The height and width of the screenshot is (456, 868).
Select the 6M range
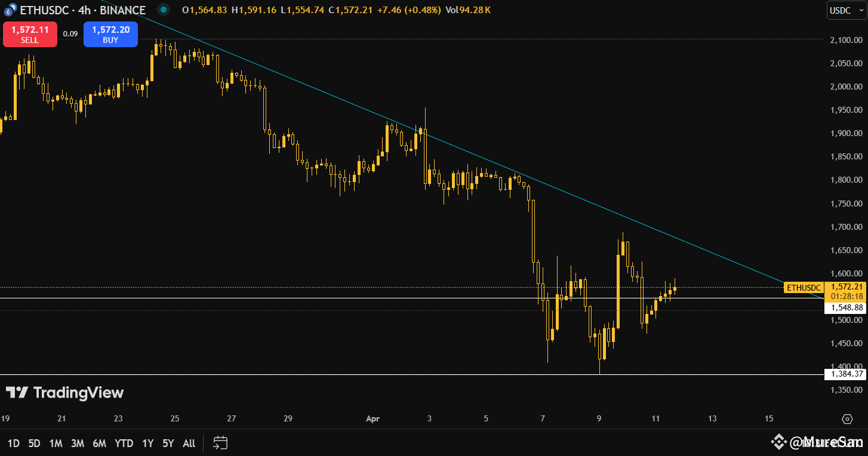pyautogui.click(x=100, y=443)
